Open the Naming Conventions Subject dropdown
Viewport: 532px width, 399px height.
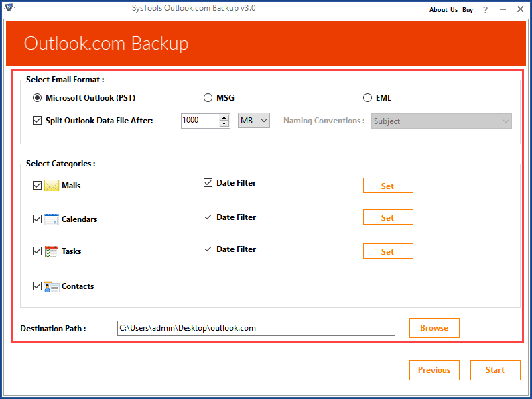[442, 121]
